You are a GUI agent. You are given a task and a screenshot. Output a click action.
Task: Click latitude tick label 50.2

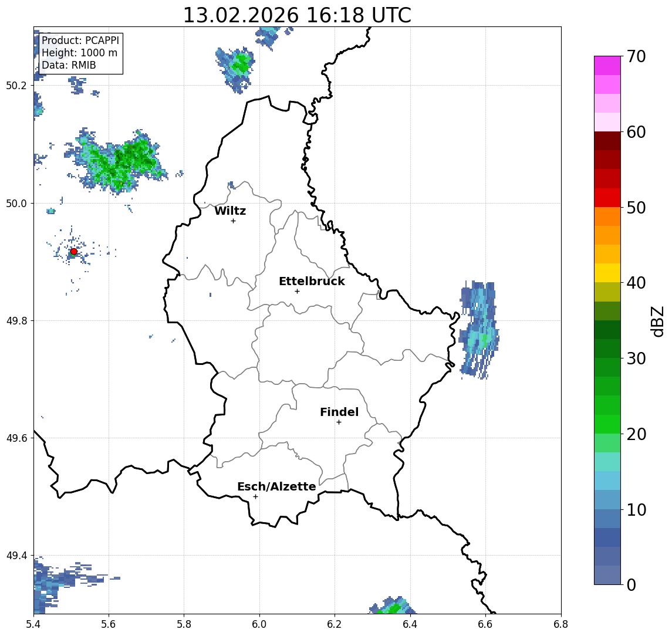tap(16, 85)
